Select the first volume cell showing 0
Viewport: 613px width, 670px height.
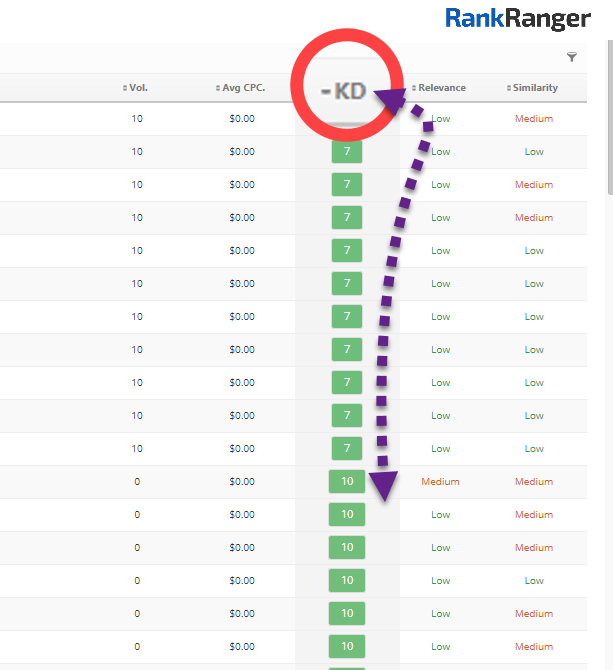click(x=137, y=482)
